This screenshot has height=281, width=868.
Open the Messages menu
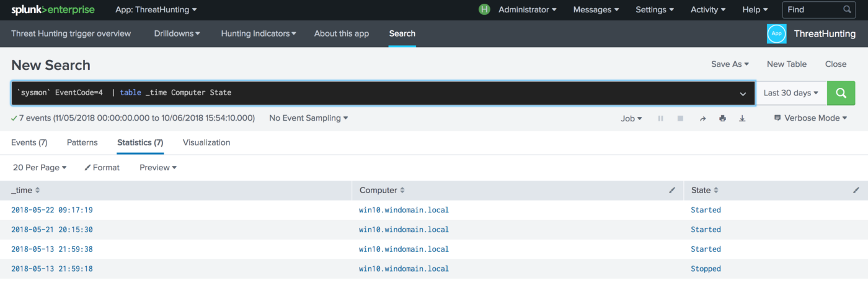[x=596, y=10]
